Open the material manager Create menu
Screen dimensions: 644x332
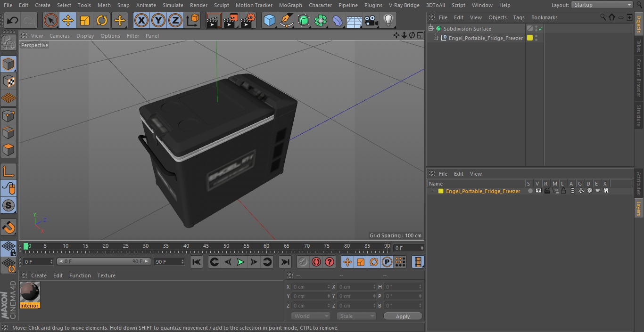point(39,275)
